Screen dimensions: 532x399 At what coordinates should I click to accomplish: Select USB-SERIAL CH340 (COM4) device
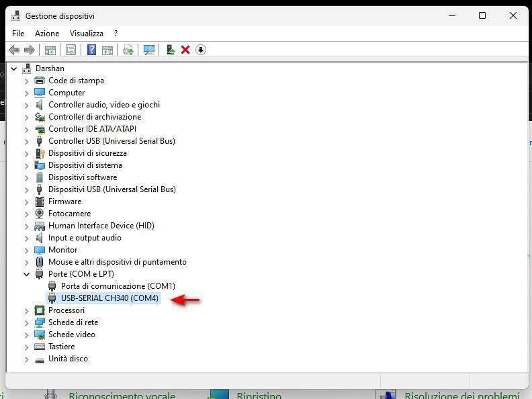coord(109,298)
